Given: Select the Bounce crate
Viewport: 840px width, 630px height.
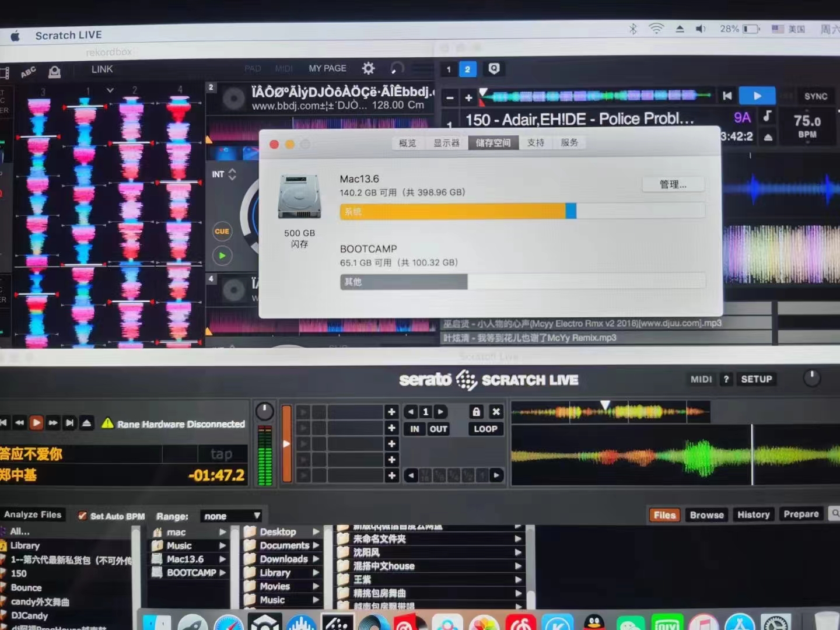Looking at the screenshot, I should point(26,588).
